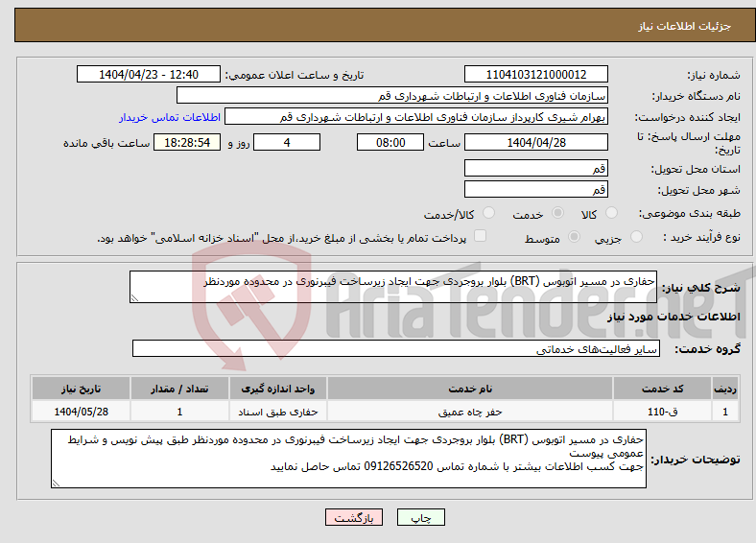Click the بازگشت back button
Image resolution: width=756 pixels, height=543 pixels.
[354, 517]
